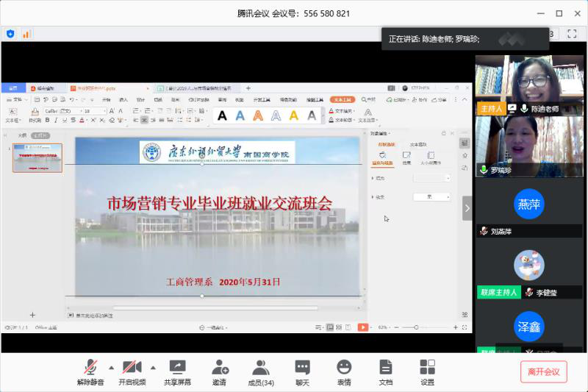The image size is (588, 392).
Task: Open the 聊天 chat panel
Action: click(x=302, y=372)
